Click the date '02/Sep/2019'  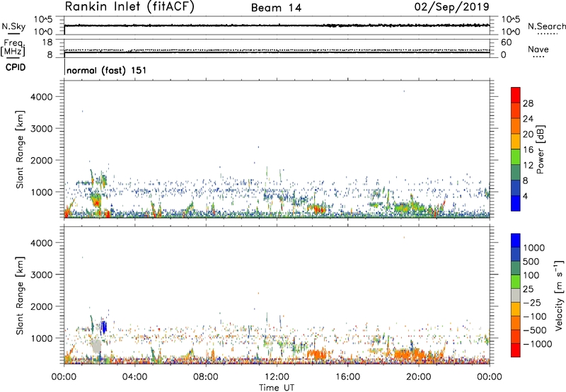(x=451, y=6)
